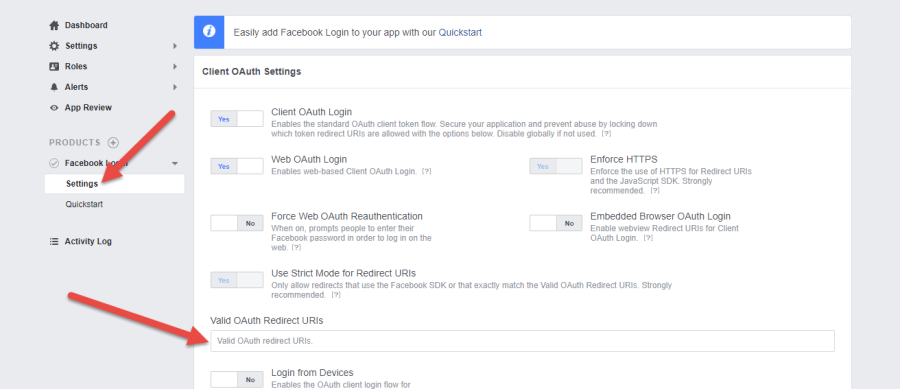
Task: Toggle Use Strict Mode for Redirect URIs
Action: point(236,280)
